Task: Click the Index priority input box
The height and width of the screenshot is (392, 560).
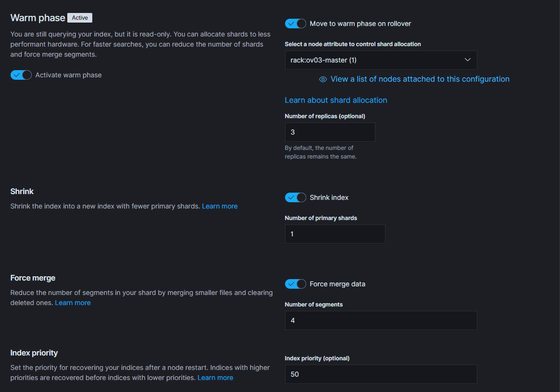Action: click(x=381, y=374)
